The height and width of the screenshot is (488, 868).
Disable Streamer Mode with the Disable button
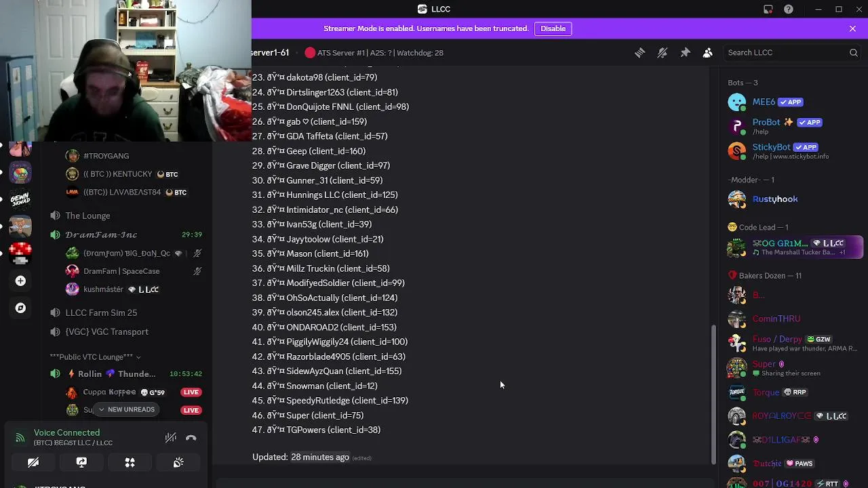(x=553, y=28)
